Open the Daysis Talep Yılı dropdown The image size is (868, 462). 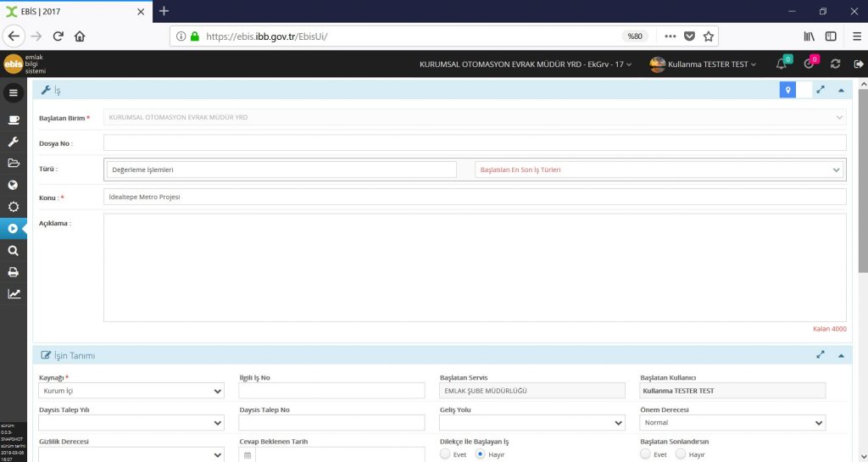click(131, 423)
